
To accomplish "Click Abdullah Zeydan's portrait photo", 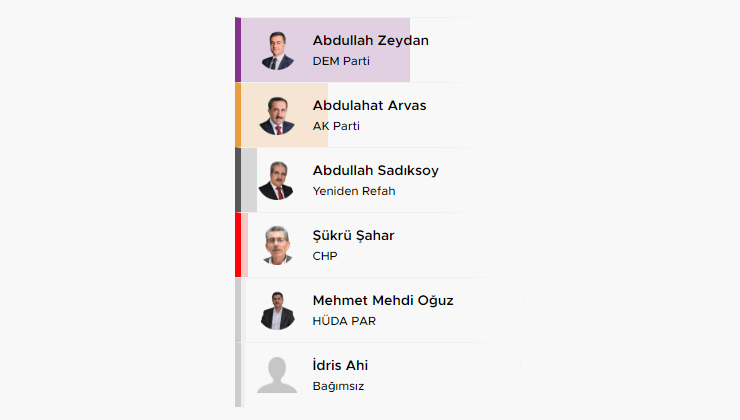I will [x=277, y=50].
